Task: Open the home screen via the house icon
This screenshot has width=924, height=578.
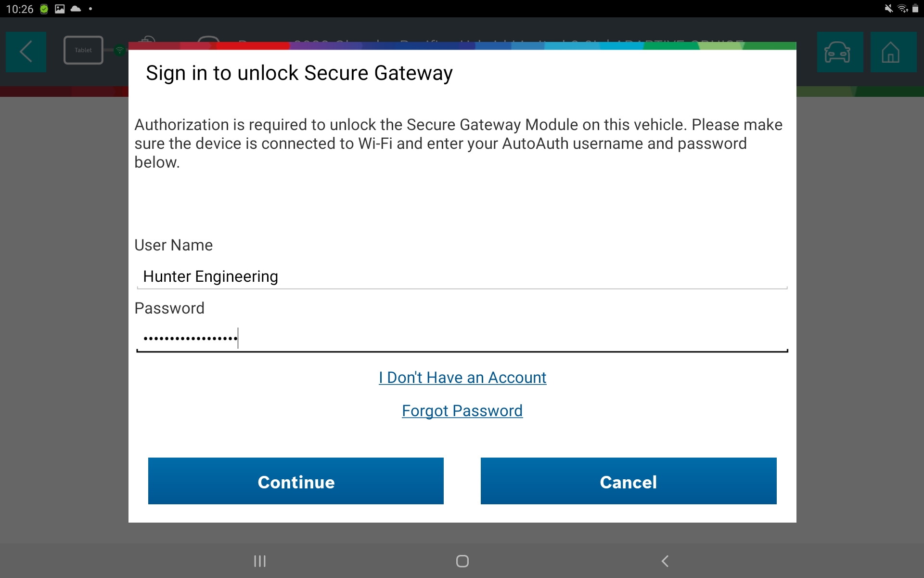Action: (893, 52)
